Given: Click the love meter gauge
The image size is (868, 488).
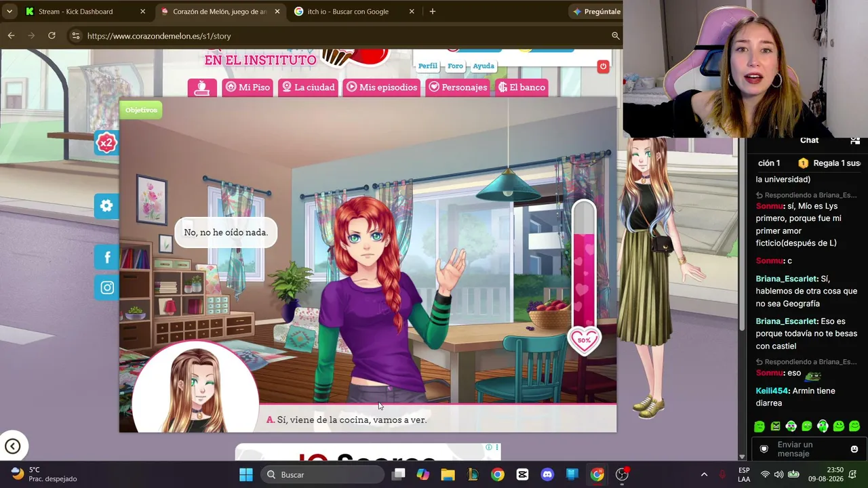Looking at the screenshot, I should coord(584,264).
